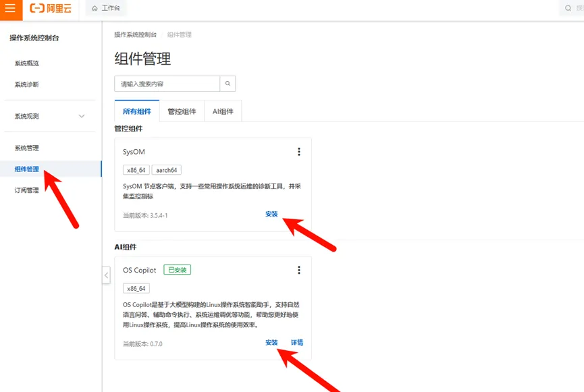Focus the 请输入搜索内容 search field
This screenshot has height=392, width=584.
tap(167, 84)
